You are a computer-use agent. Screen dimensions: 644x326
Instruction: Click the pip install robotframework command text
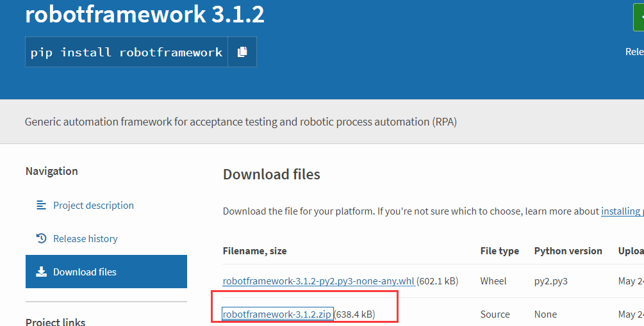pos(126,52)
